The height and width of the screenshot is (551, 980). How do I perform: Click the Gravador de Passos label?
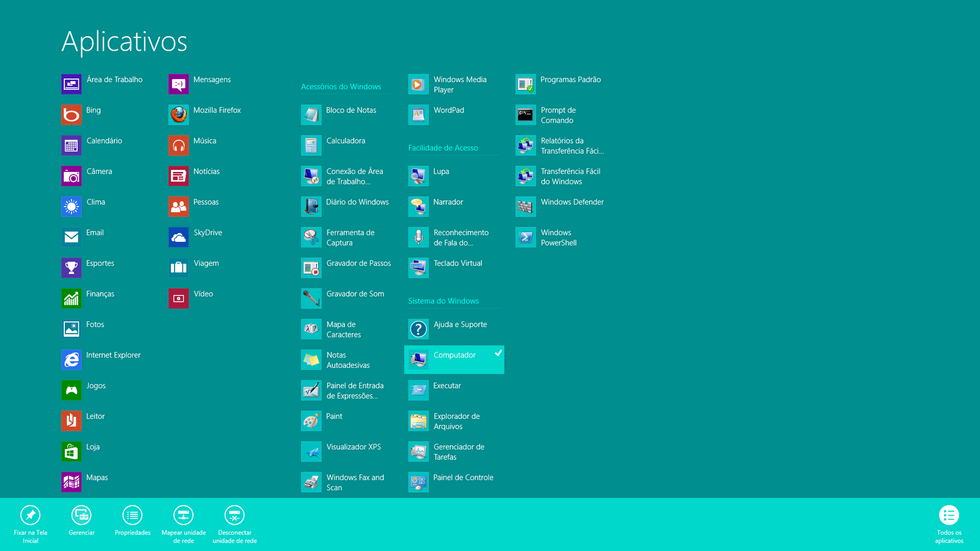click(359, 263)
